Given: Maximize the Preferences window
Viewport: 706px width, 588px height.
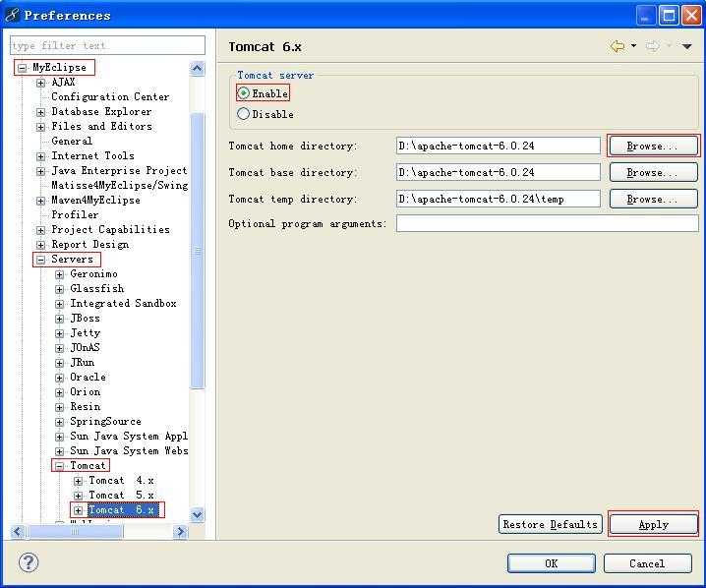Looking at the screenshot, I should pos(669,16).
